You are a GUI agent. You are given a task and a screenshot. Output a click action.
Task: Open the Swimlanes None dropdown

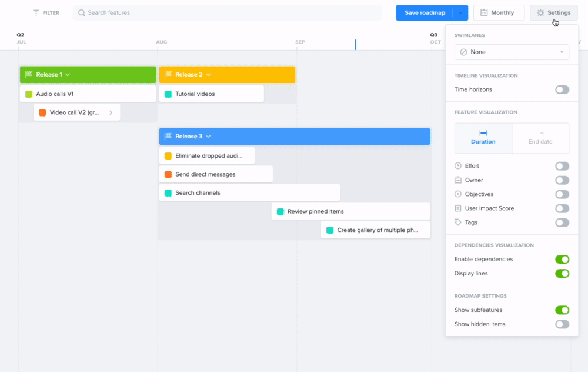[512, 52]
